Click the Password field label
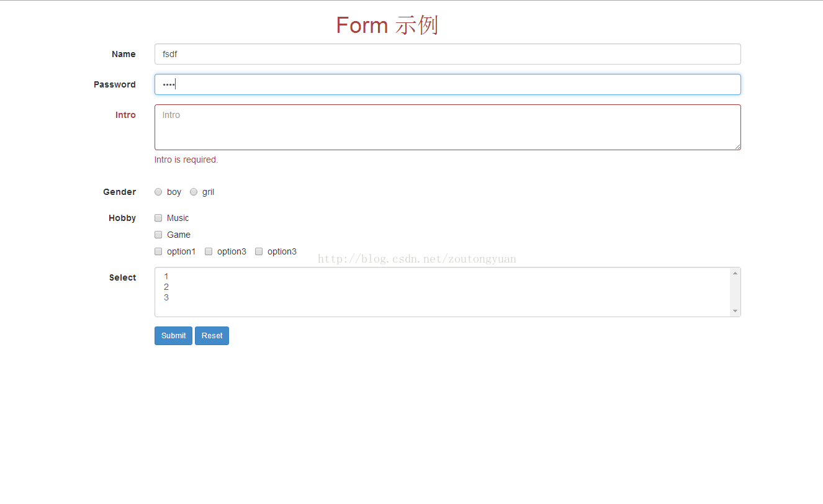The image size is (823, 504). tap(115, 84)
